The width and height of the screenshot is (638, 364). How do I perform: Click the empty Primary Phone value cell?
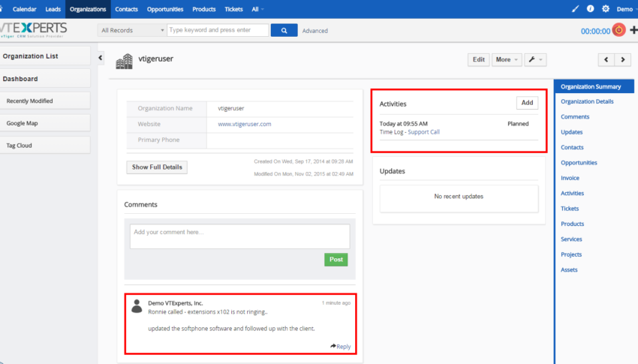[280, 140]
